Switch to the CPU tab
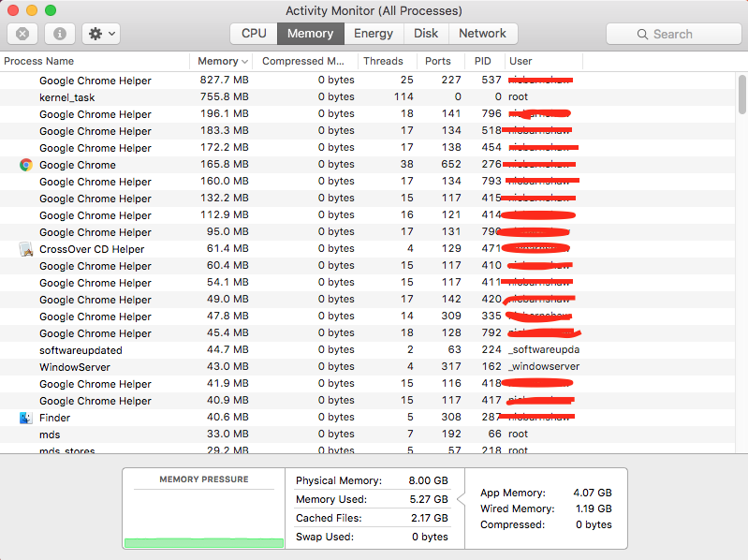The image size is (748, 560). [254, 34]
